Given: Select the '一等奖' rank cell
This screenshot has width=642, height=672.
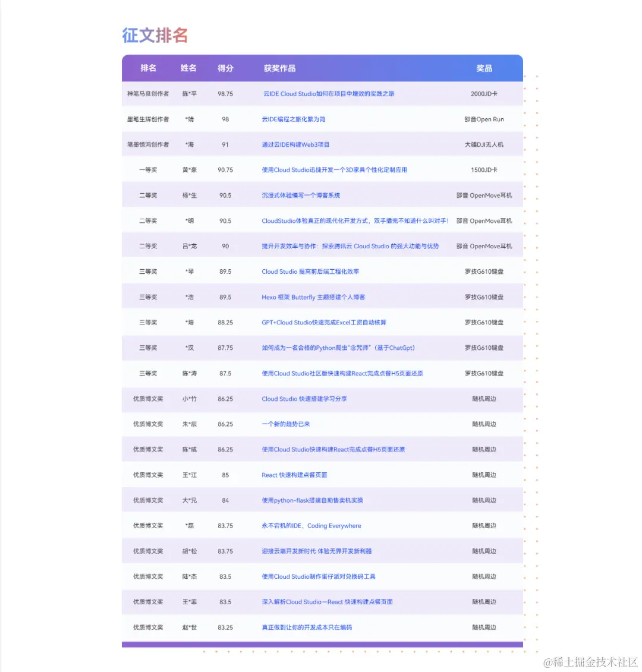Looking at the screenshot, I should pos(148,170).
